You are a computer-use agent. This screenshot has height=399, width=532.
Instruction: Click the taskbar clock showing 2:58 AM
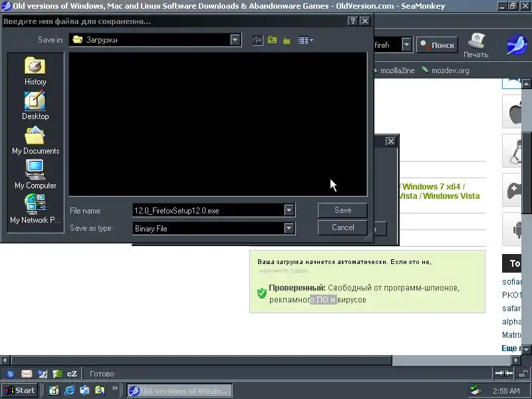click(x=506, y=391)
